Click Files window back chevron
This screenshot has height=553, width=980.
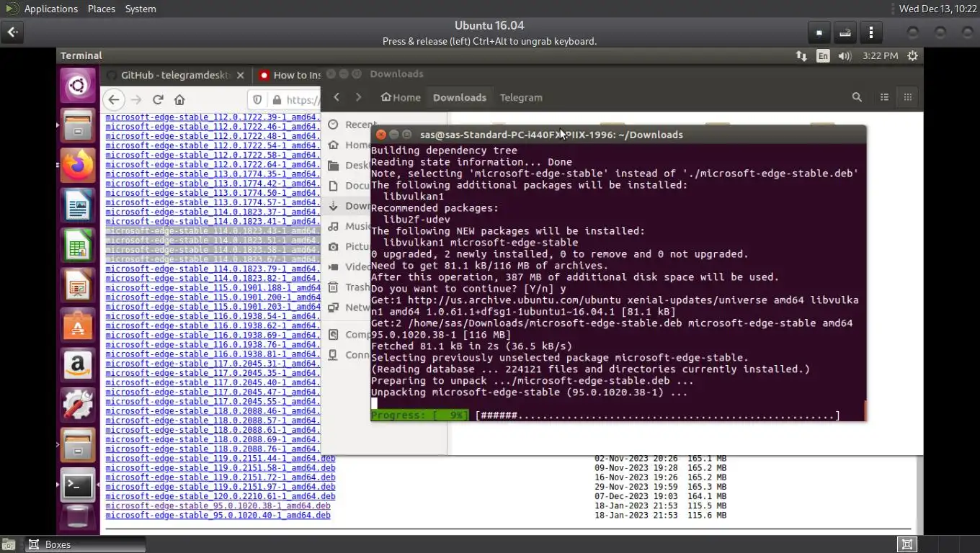click(337, 97)
